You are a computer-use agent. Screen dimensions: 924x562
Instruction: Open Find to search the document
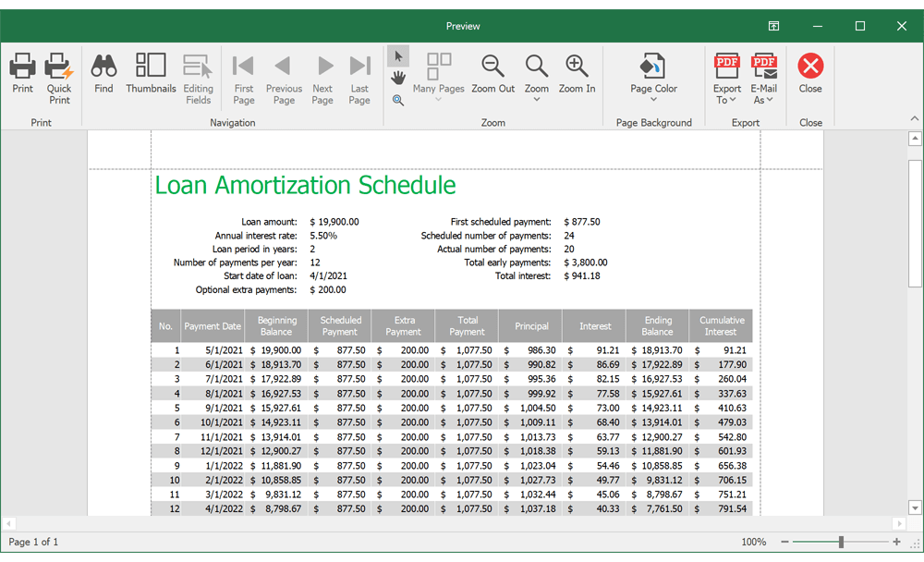tap(103, 72)
